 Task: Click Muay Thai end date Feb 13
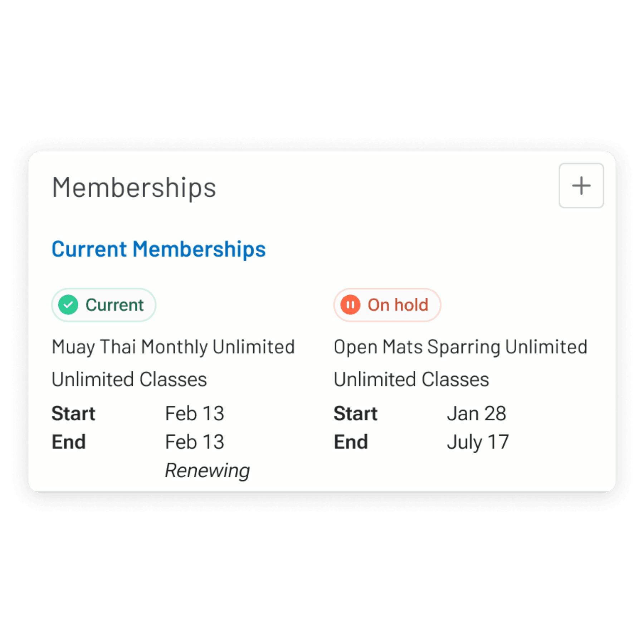195,442
